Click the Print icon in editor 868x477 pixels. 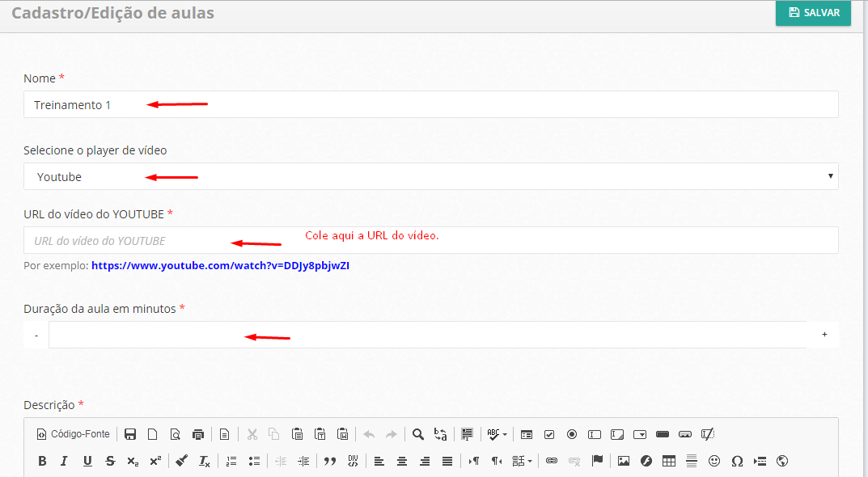click(198, 434)
